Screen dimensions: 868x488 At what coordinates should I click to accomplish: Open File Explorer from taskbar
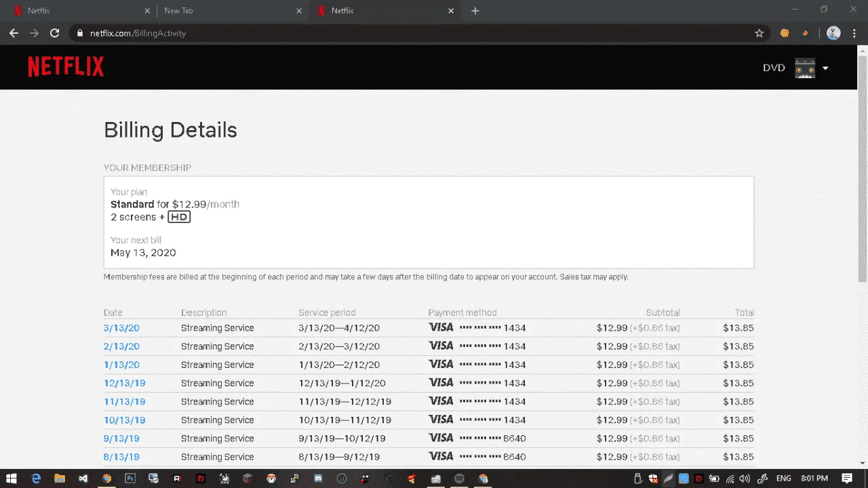60,479
